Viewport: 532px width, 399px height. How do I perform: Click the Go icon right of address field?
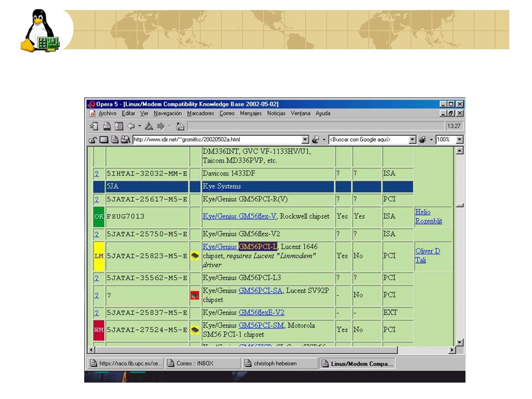315,140
